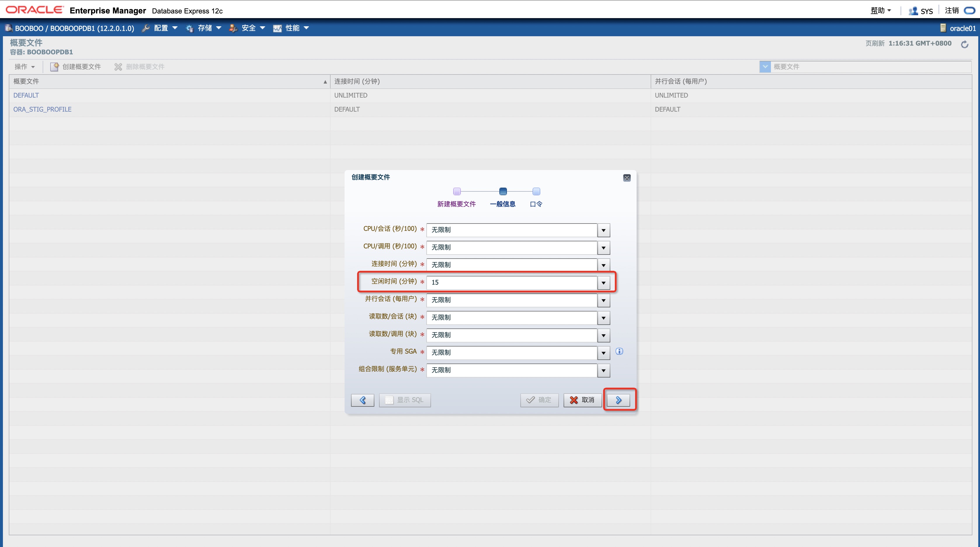Open the ORA_STIG_PROFILE link
Viewport: 980px width, 547px height.
[42, 109]
